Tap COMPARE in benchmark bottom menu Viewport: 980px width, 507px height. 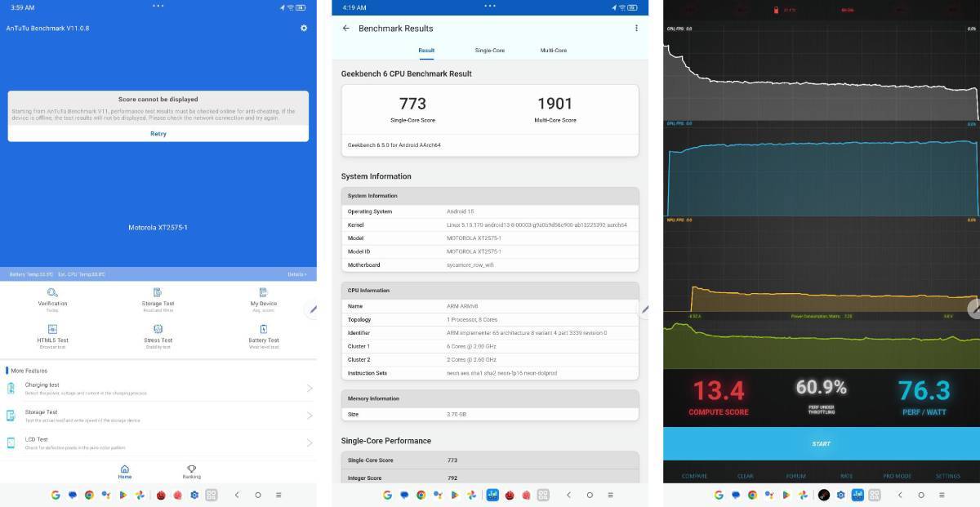(695, 476)
